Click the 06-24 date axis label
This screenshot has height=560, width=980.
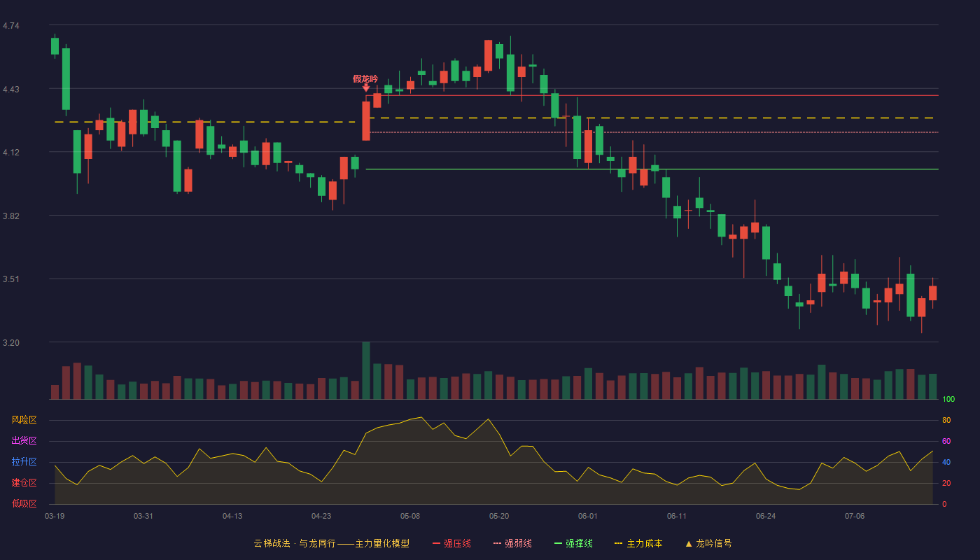(766, 516)
